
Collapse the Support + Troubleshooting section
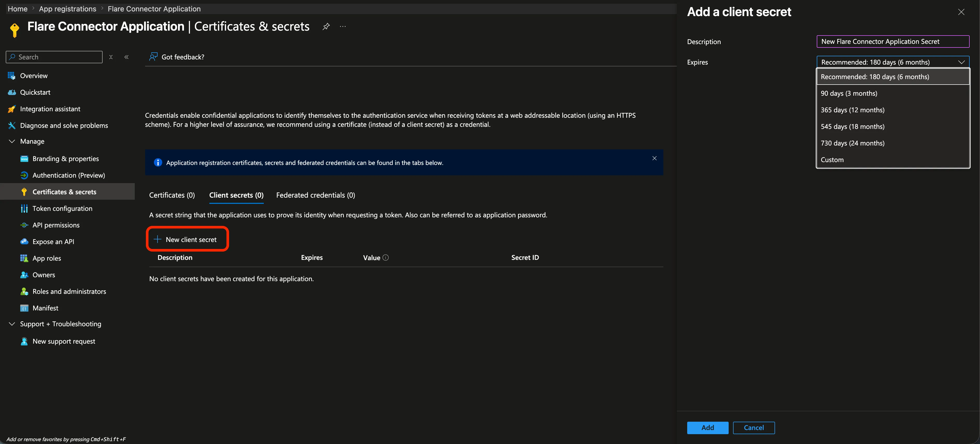pos(12,324)
